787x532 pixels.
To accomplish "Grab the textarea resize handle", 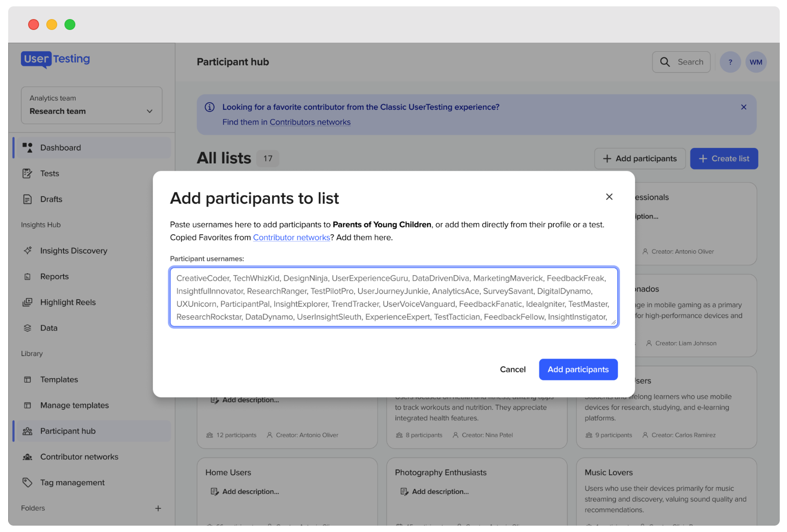I will [x=614, y=322].
